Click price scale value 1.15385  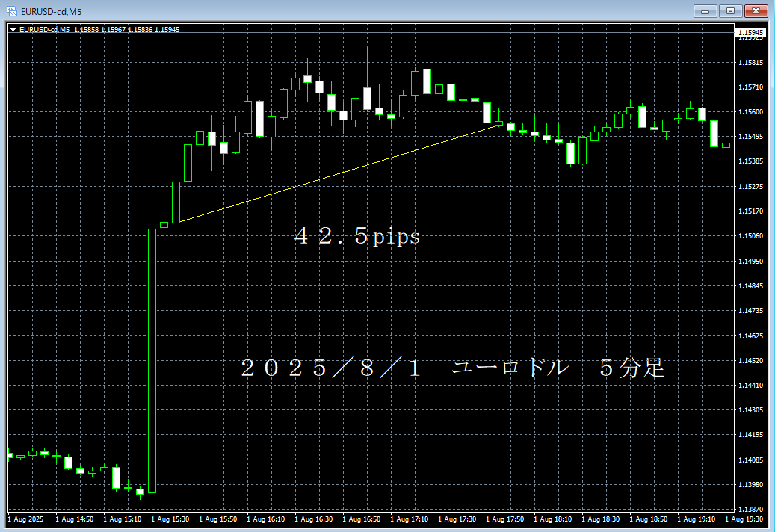click(750, 161)
